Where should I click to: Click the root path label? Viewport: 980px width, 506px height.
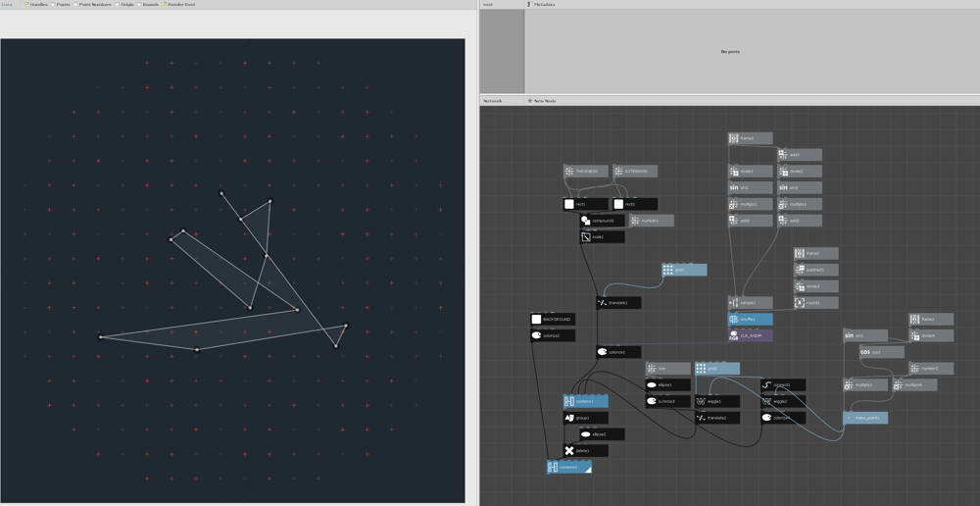(488, 4)
